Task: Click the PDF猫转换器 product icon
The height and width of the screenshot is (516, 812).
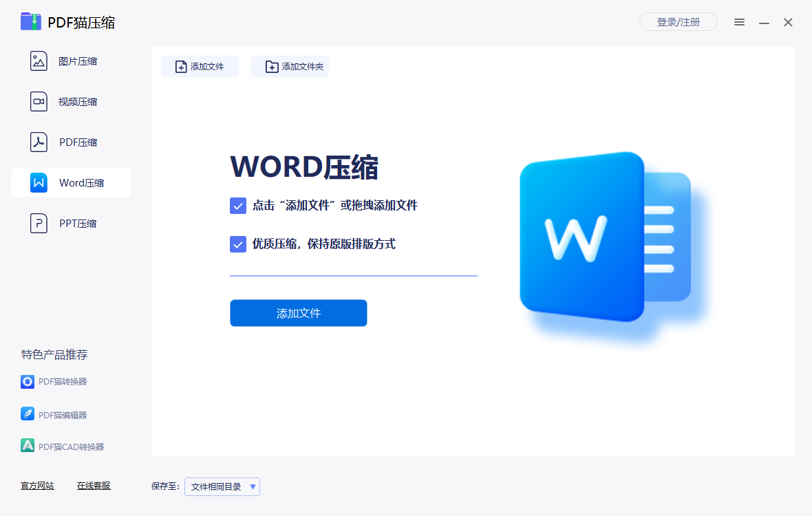Action: pos(28,381)
